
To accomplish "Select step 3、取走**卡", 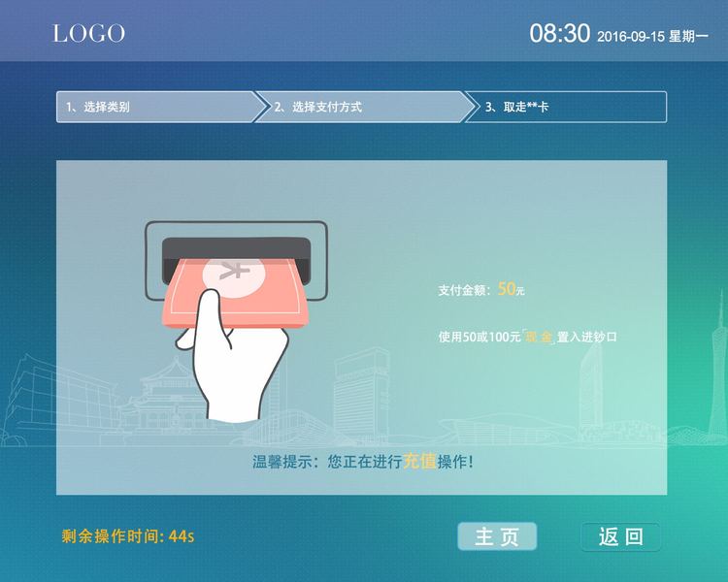I will tap(566, 108).
